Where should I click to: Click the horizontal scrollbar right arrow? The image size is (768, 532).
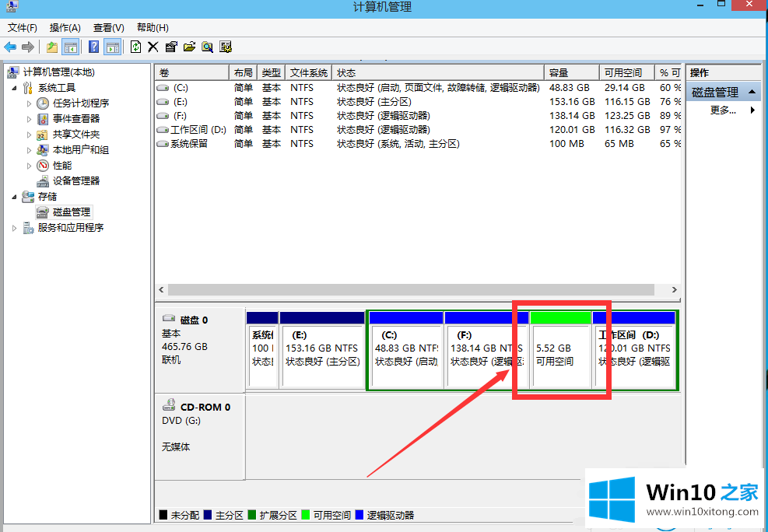(674, 290)
